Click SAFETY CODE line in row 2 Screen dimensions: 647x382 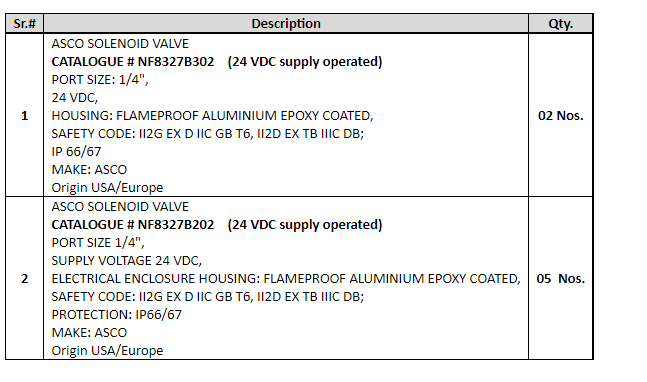[208, 297]
